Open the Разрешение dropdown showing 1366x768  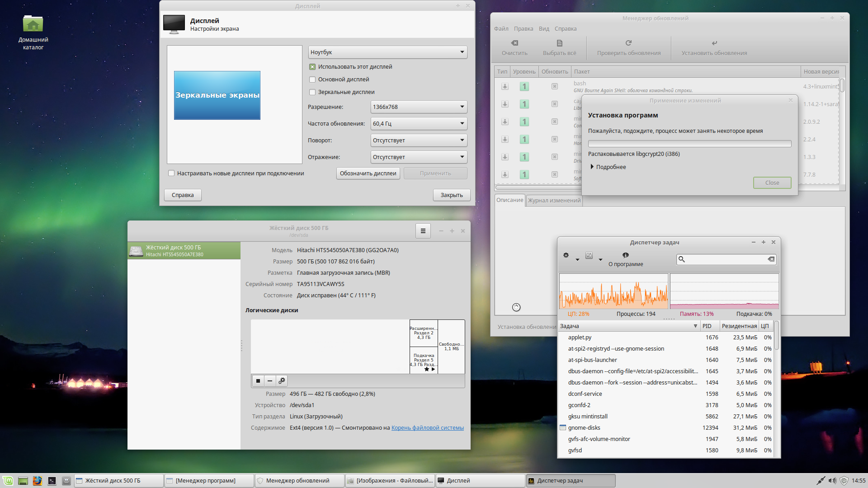(x=418, y=107)
